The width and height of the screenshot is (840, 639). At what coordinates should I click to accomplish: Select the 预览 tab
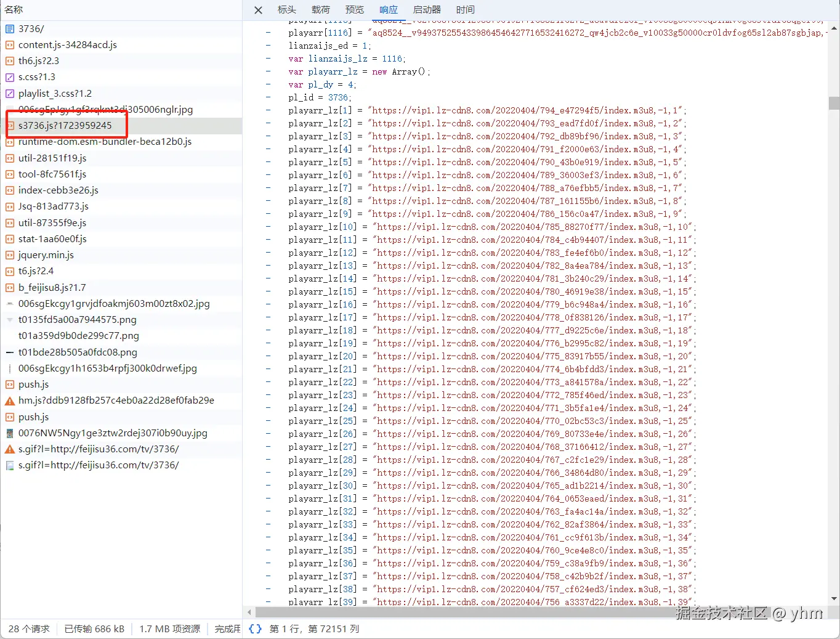tap(355, 10)
